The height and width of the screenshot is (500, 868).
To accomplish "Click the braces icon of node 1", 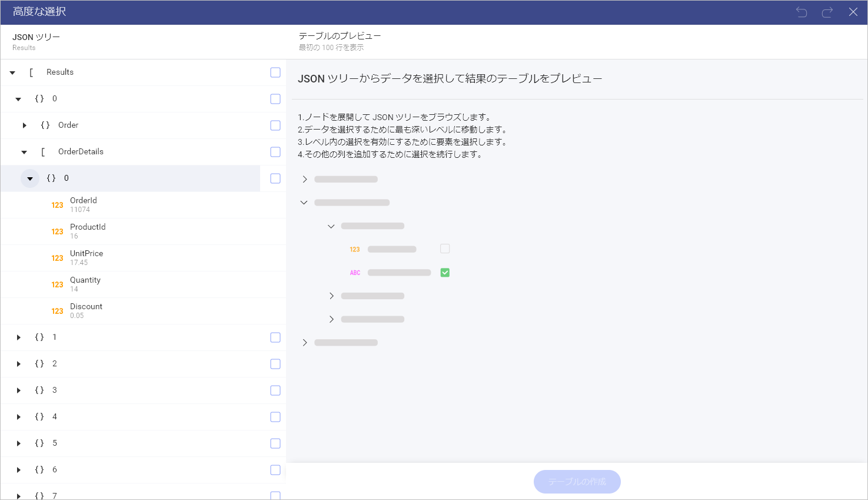I will point(39,337).
